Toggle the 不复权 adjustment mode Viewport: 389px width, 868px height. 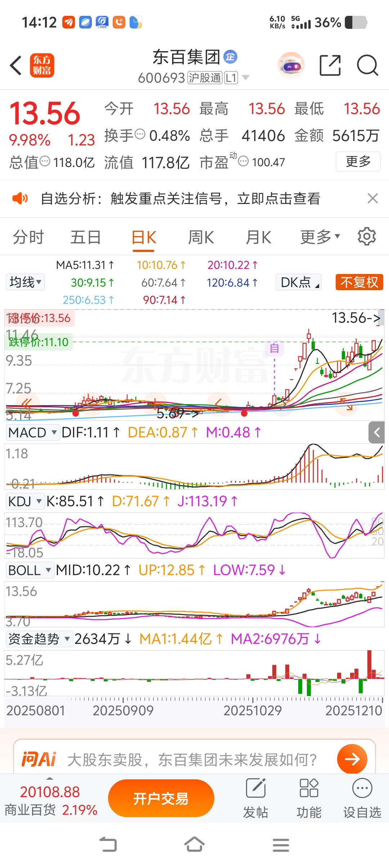click(359, 282)
